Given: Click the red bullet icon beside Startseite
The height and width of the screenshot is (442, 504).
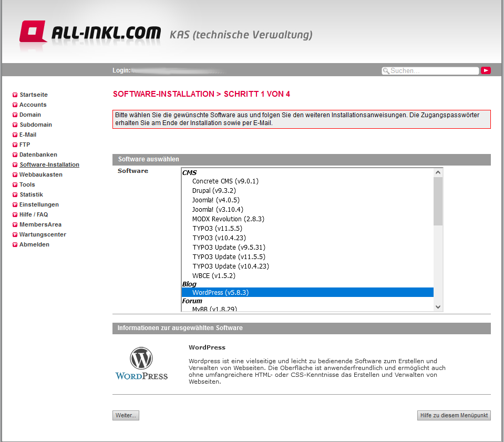Looking at the screenshot, I should [15, 95].
